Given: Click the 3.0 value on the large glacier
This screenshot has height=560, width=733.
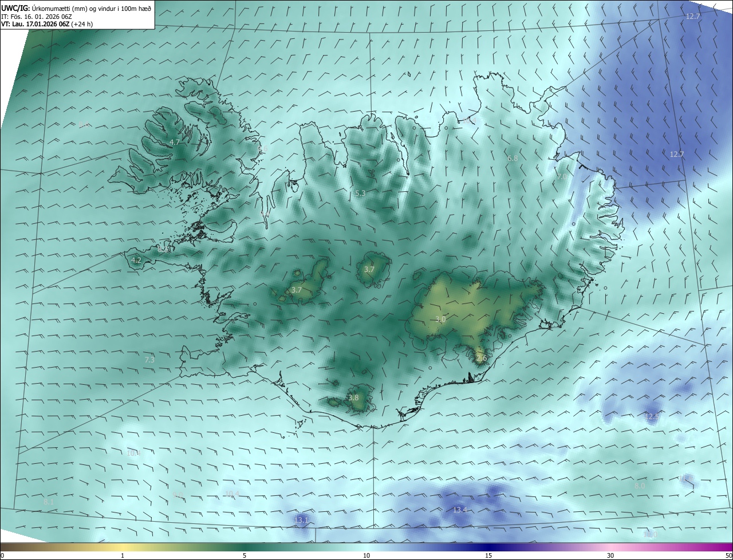Looking at the screenshot, I should [x=440, y=320].
